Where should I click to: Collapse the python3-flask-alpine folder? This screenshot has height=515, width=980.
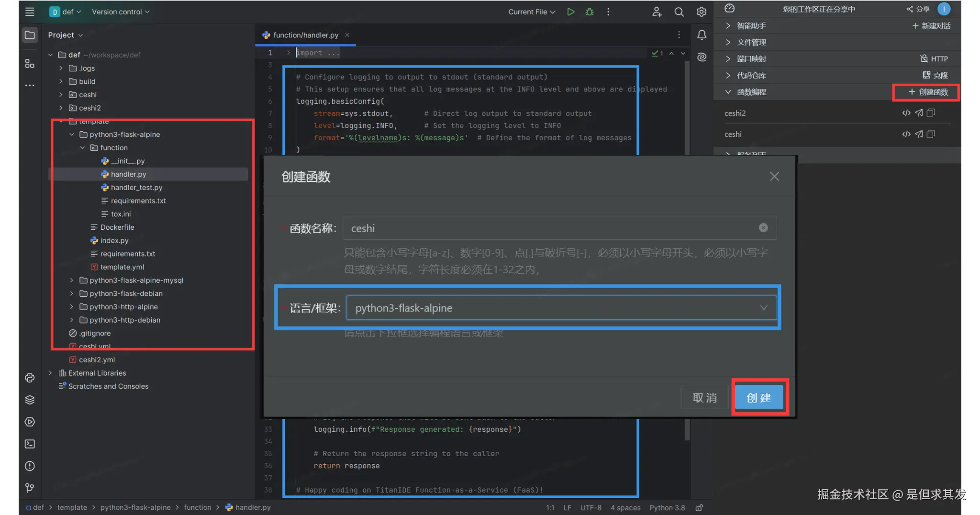(72, 134)
